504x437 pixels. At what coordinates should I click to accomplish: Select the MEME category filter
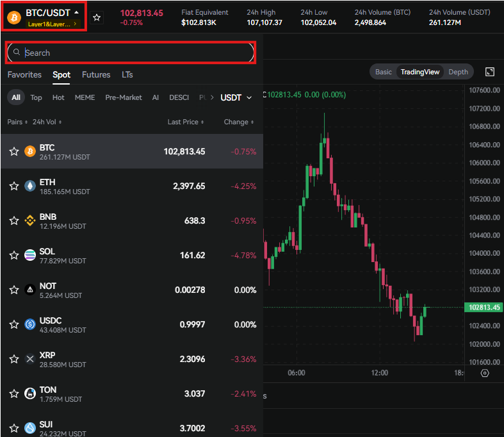pos(85,97)
